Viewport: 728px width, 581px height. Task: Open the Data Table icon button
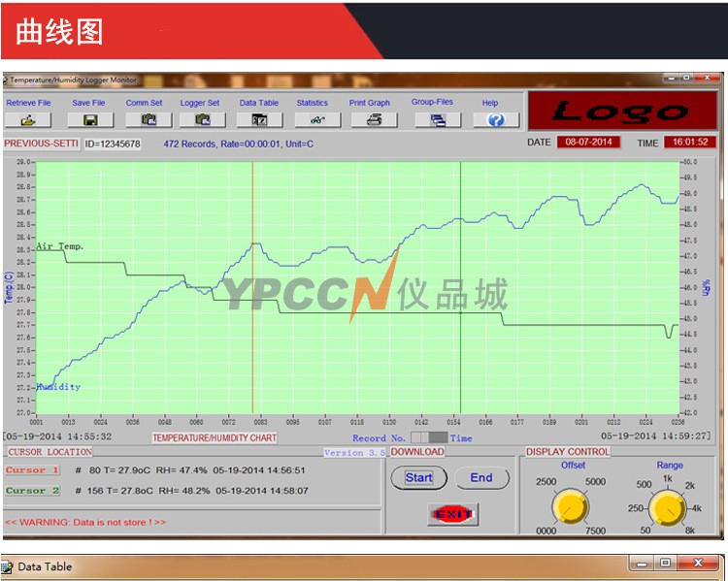[259, 120]
